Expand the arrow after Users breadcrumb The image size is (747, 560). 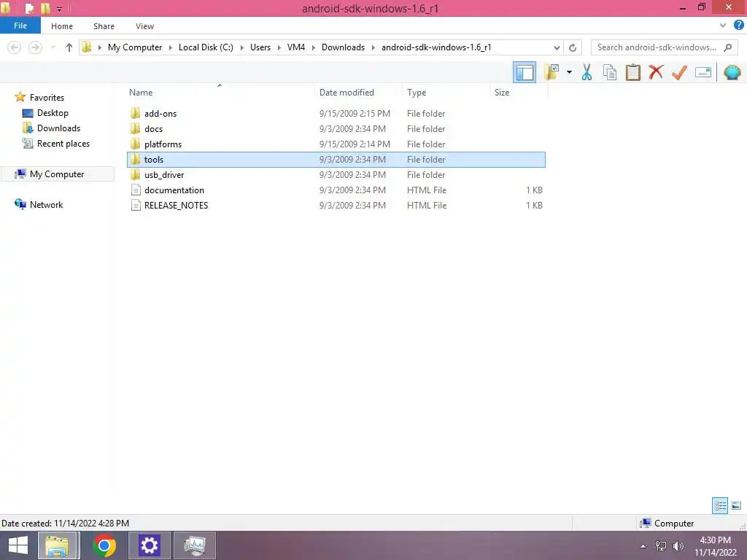[x=279, y=47]
